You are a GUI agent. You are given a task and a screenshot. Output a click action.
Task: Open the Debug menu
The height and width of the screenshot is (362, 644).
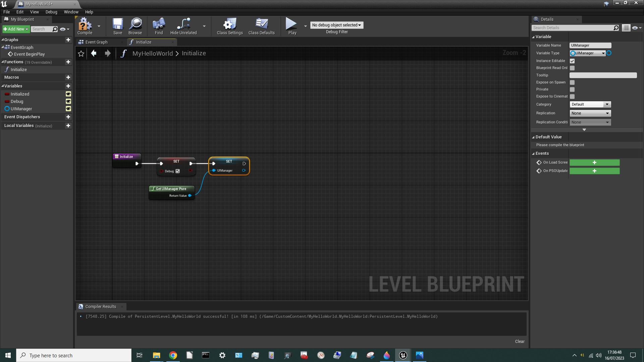pos(51,12)
